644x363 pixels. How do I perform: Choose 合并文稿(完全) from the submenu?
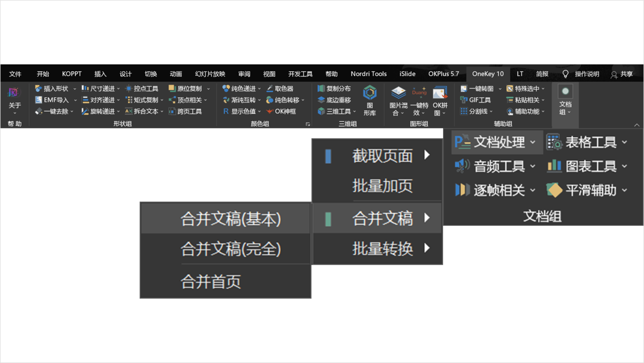(x=231, y=249)
